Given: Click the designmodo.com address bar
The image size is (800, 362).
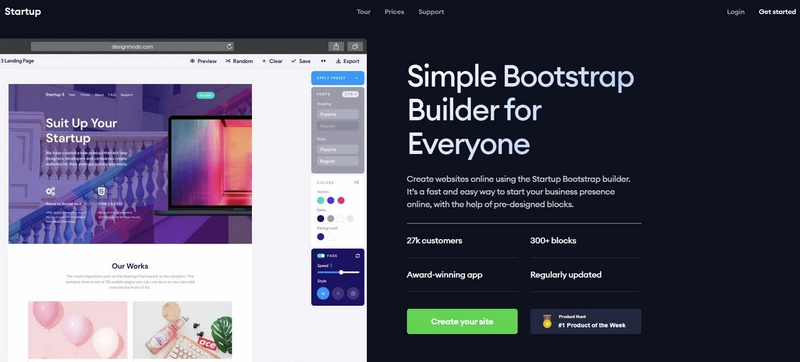Looking at the screenshot, I should 132,46.
